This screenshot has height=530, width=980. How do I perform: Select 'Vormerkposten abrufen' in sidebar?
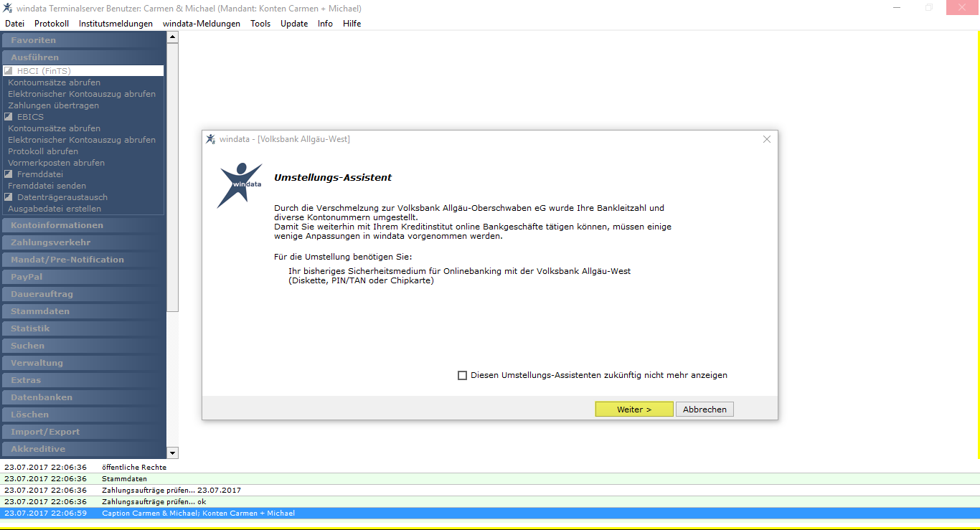coord(57,163)
